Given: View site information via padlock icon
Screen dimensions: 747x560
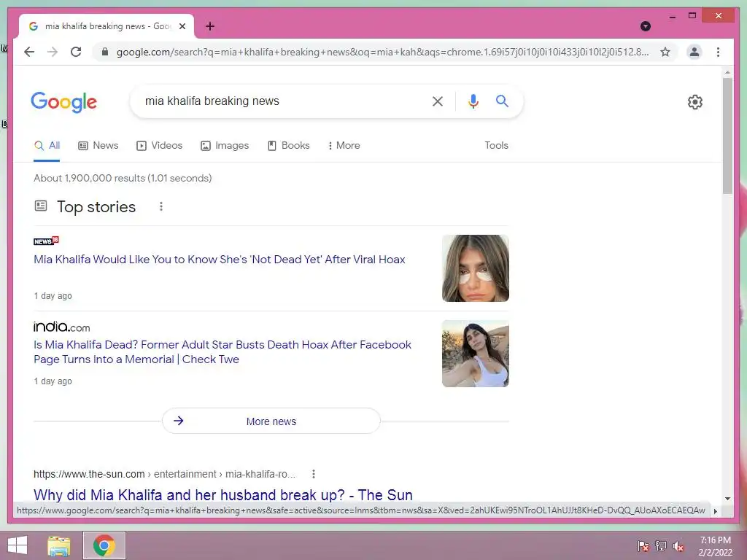Looking at the screenshot, I should click(105, 52).
